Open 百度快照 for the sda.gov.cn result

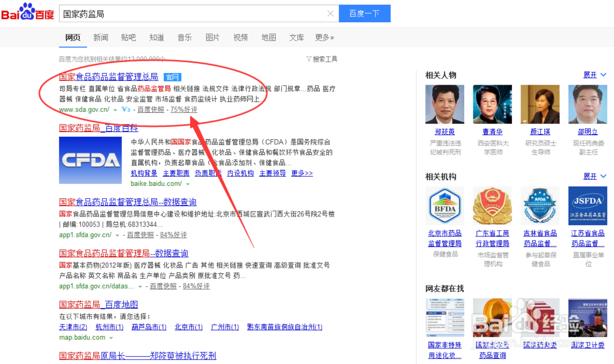click(151, 110)
